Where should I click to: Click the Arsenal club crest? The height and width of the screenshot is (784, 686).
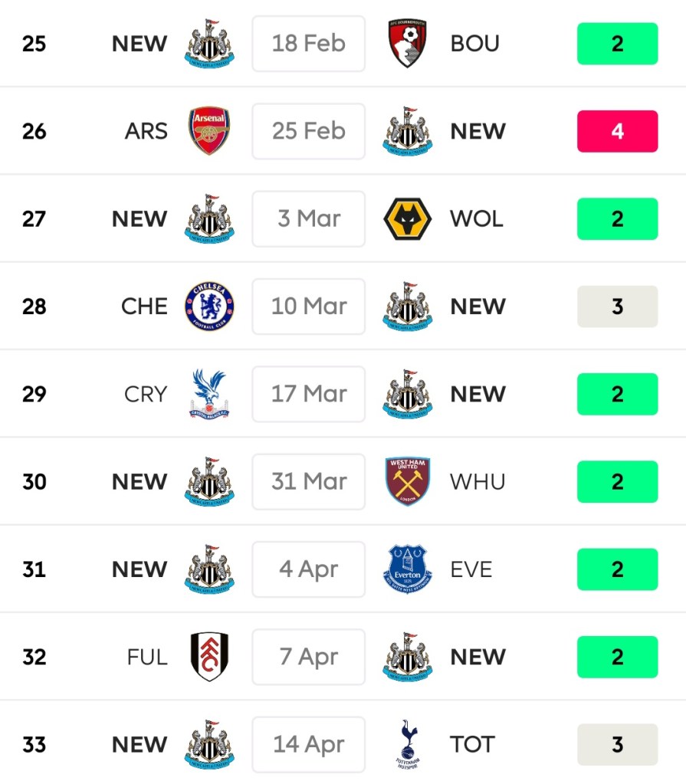209,131
